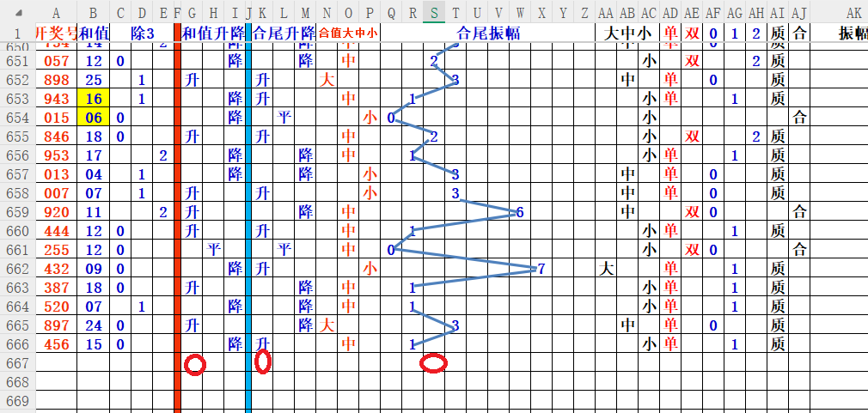Click sum value 04 in row 657
The image size is (868, 413).
pyautogui.click(x=93, y=174)
